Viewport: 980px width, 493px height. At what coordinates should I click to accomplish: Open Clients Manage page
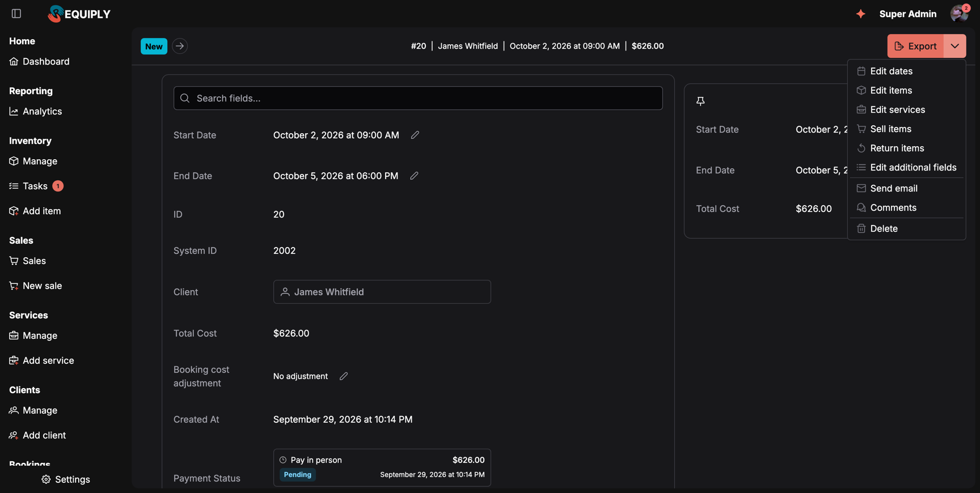33,410
